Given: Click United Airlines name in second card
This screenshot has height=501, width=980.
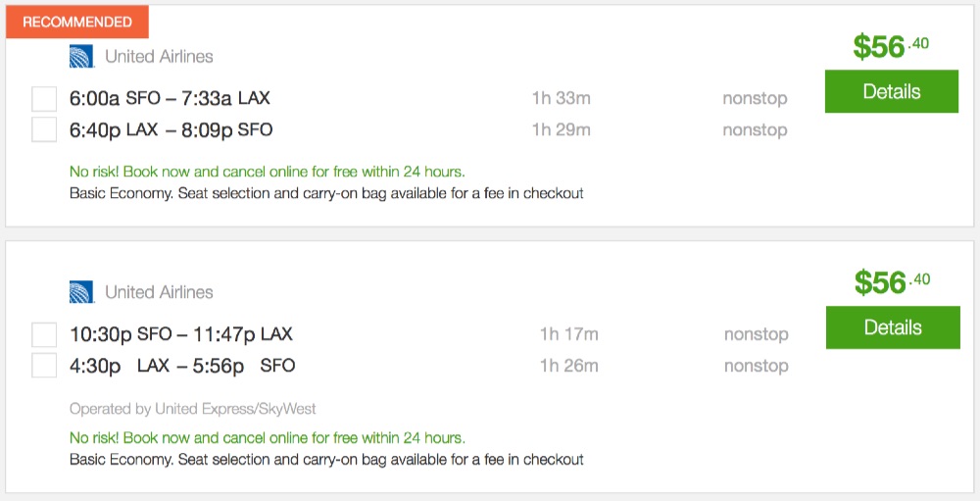Looking at the screenshot, I should coord(159,292).
